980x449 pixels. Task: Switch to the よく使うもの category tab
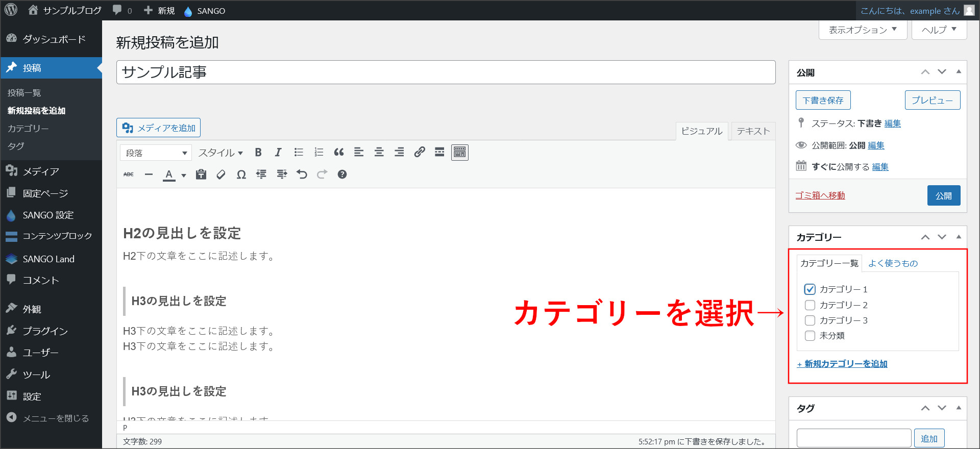click(x=893, y=263)
